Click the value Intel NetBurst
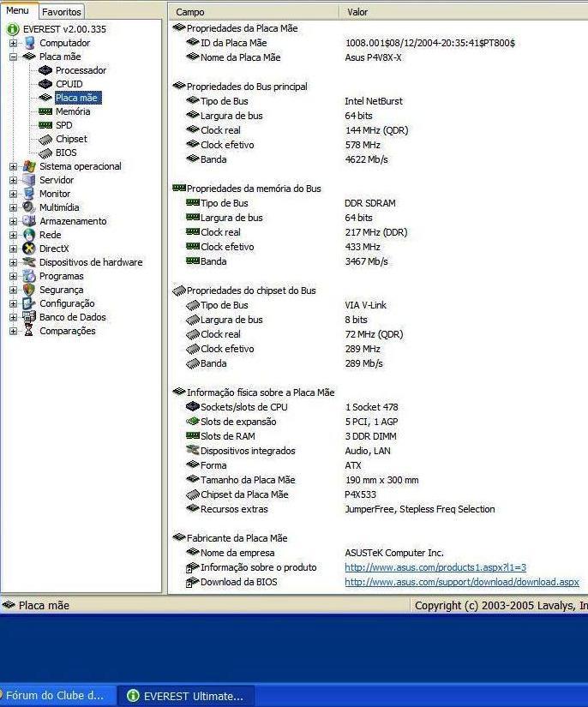588x707 pixels. point(374,101)
